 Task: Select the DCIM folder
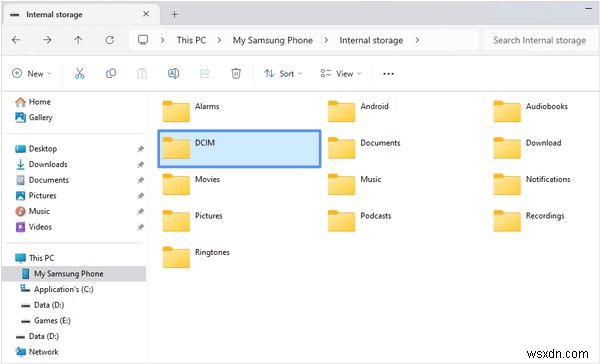click(x=239, y=149)
